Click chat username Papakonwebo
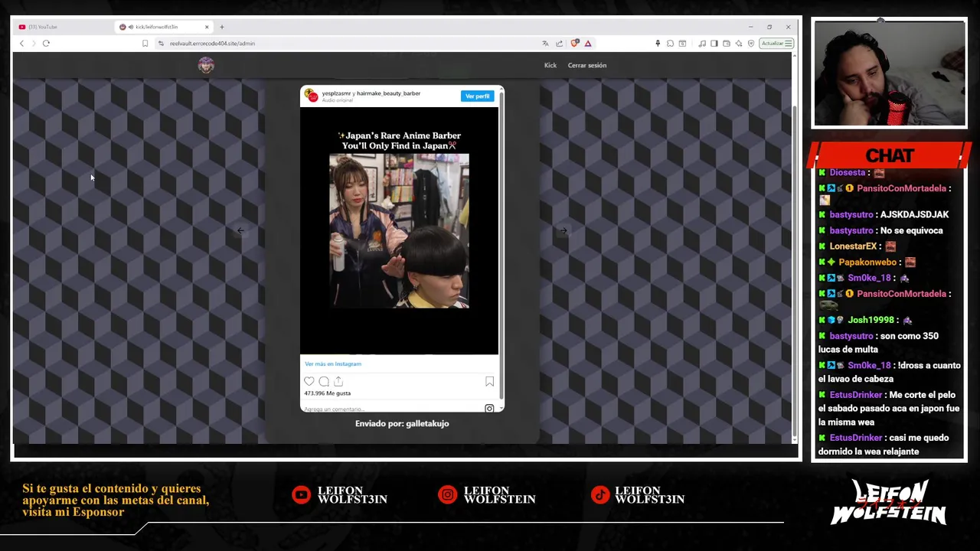980x551 pixels. (x=867, y=262)
